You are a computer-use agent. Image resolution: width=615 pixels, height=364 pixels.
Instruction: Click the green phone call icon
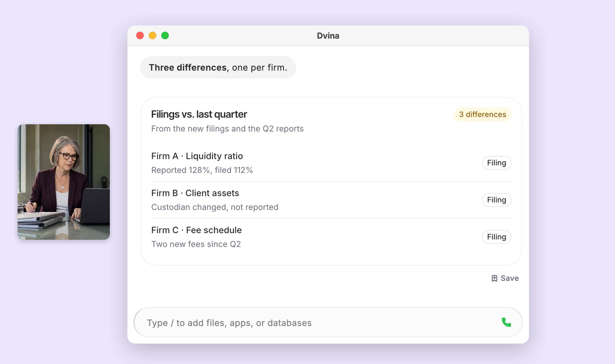tap(506, 322)
